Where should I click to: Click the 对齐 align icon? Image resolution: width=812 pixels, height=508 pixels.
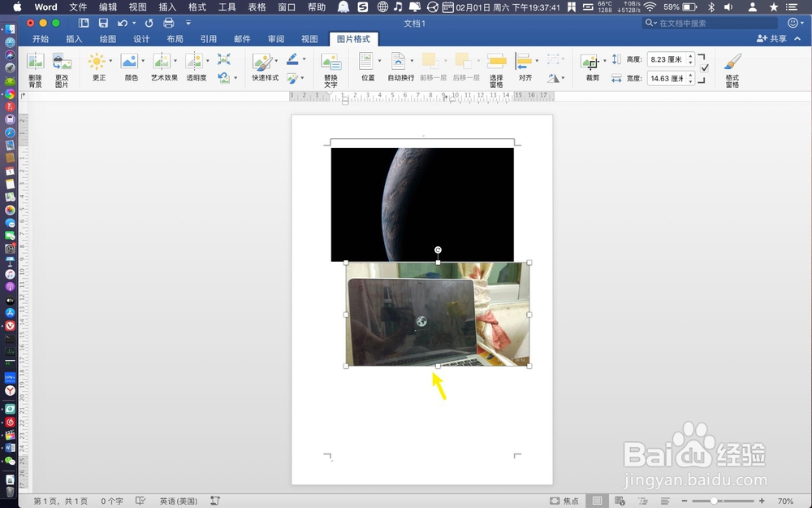(524, 61)
